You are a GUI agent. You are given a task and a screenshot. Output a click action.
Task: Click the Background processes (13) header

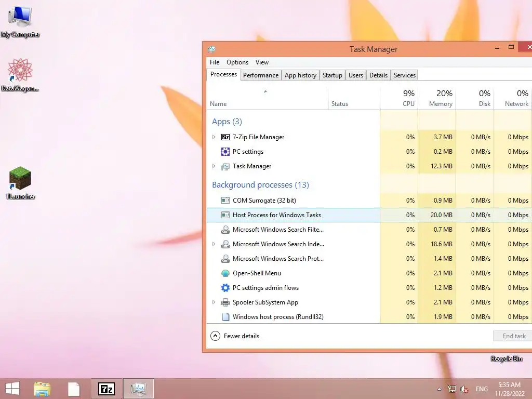260,185
